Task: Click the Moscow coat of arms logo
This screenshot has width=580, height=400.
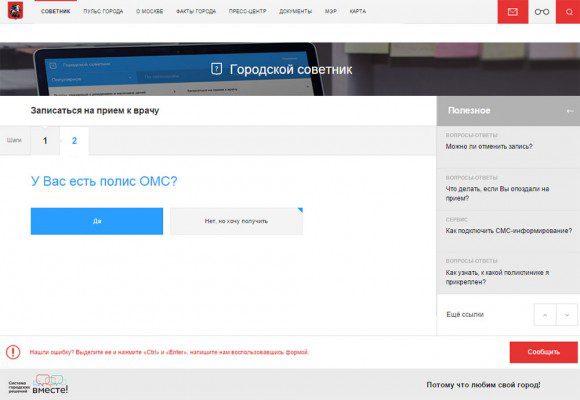Action: pos(15,11)
